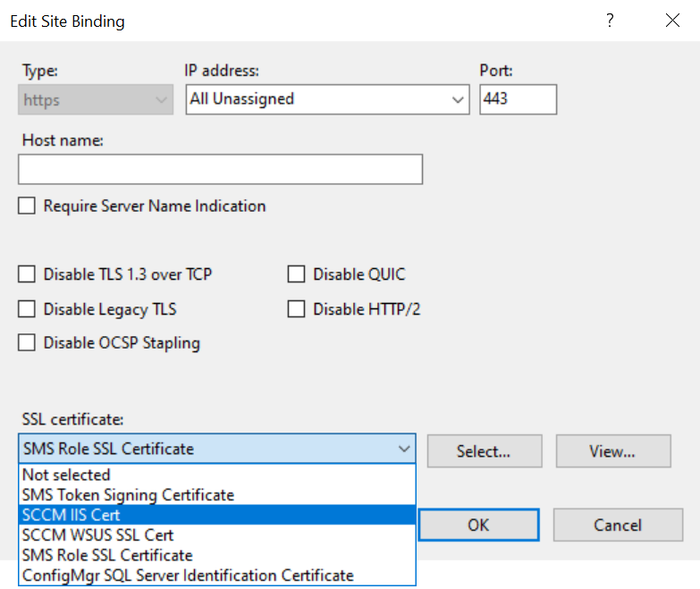Image resolution: width=700 pixels, height=589 pixels.
Task: Enable Require Server Name Indication
Action: (x=27, y=206)
